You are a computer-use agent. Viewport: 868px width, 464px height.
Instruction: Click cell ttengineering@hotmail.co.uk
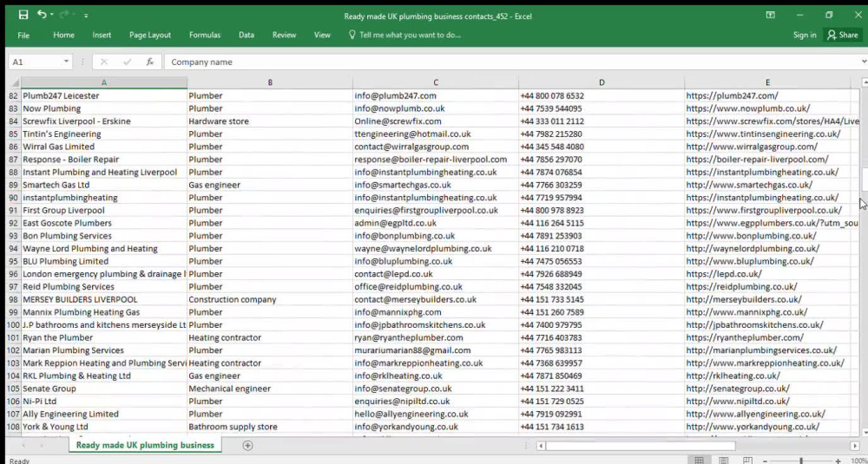(436, 134)
